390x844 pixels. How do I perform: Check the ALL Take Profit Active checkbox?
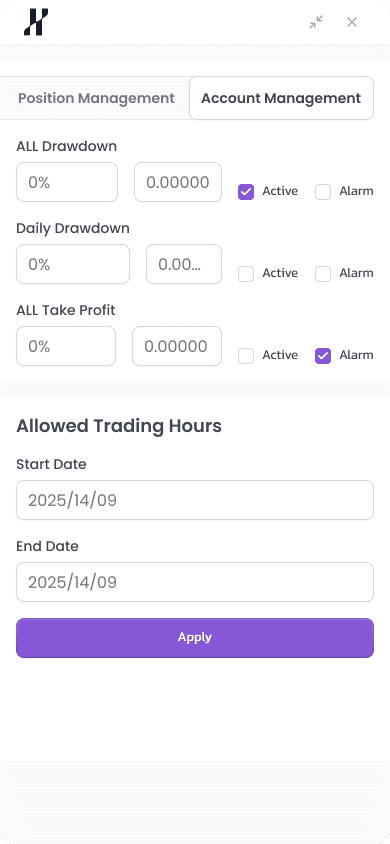coord(246,356)
